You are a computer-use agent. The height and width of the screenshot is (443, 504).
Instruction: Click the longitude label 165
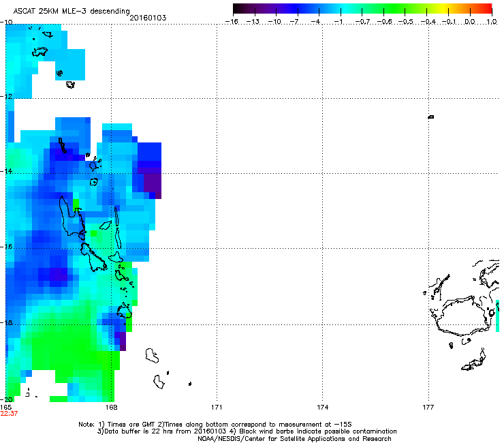[5, 408]
